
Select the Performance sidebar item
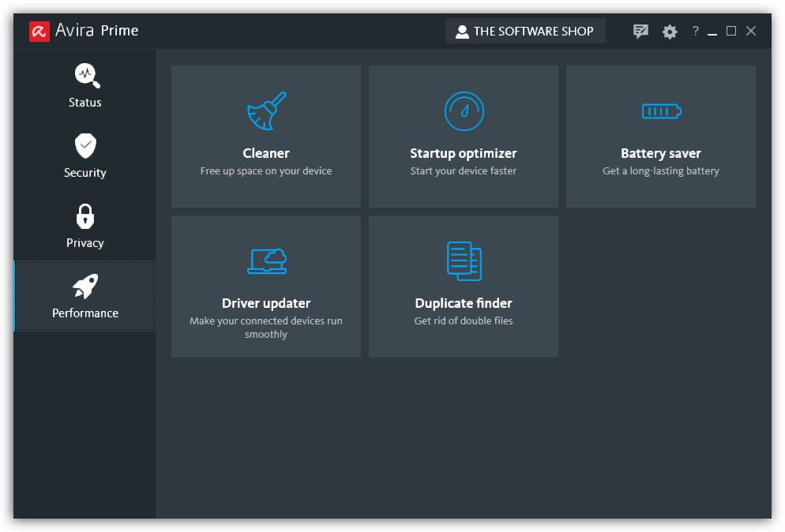coord(85,296)
